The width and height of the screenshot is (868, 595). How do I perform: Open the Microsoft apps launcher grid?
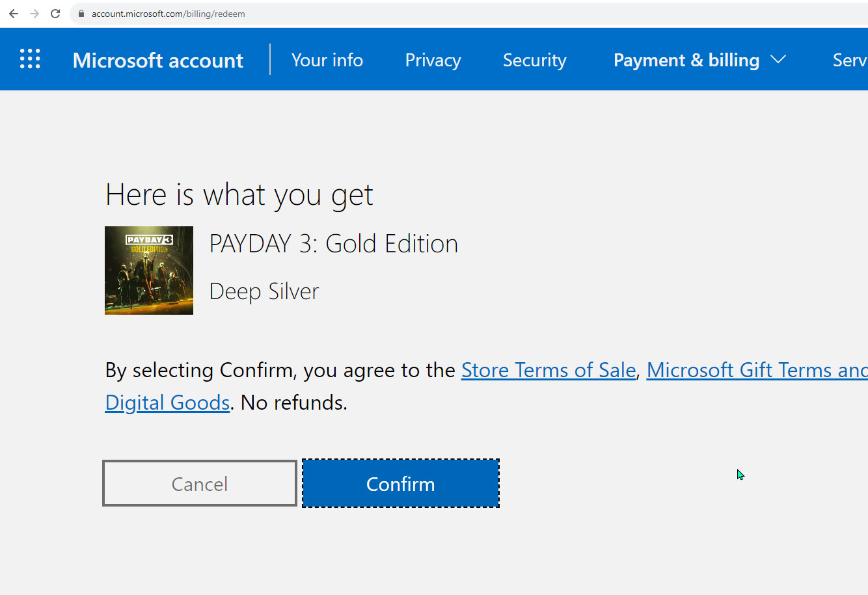pos(30,59)
